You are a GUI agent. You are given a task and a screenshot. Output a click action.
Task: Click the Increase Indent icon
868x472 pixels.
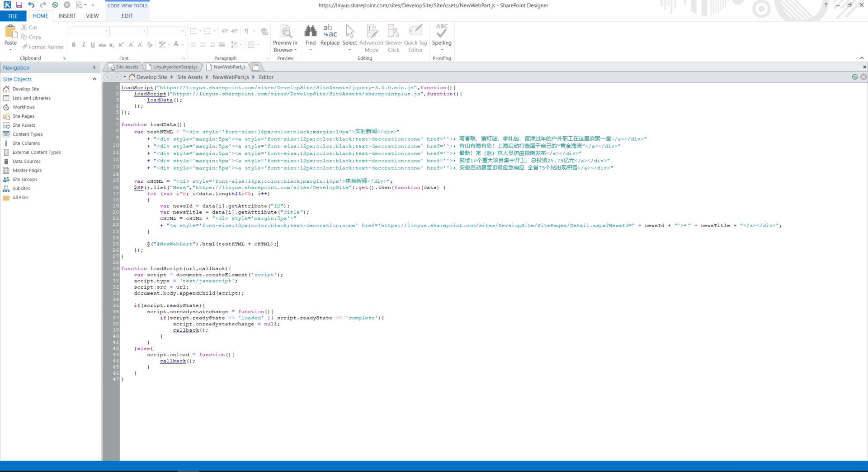pos(234,31)
